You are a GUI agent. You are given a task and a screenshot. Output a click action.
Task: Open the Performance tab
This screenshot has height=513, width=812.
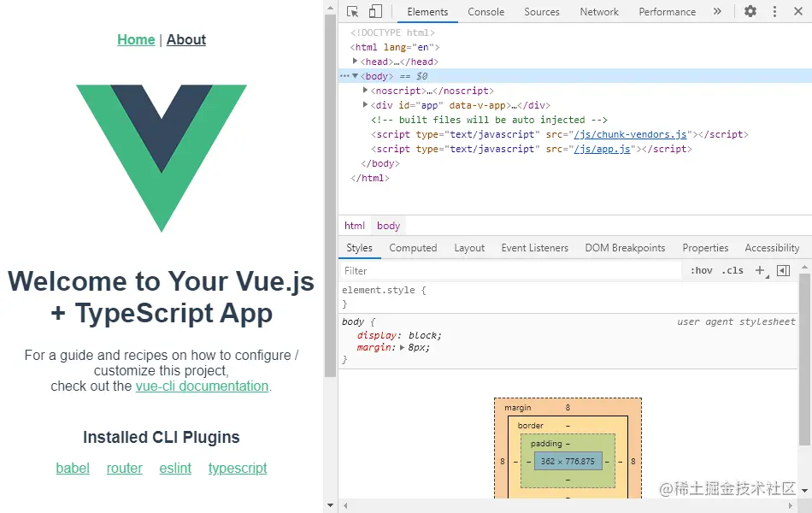(667, 12)
